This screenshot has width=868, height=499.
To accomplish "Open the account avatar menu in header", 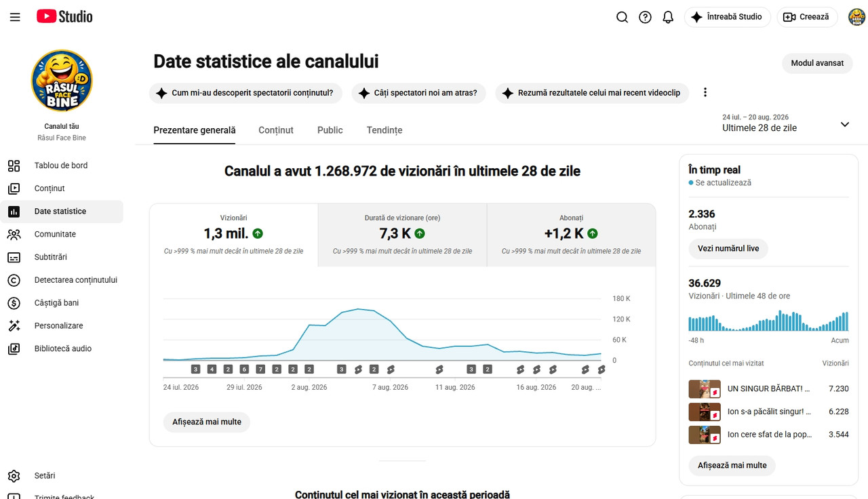I will (856, 17).
